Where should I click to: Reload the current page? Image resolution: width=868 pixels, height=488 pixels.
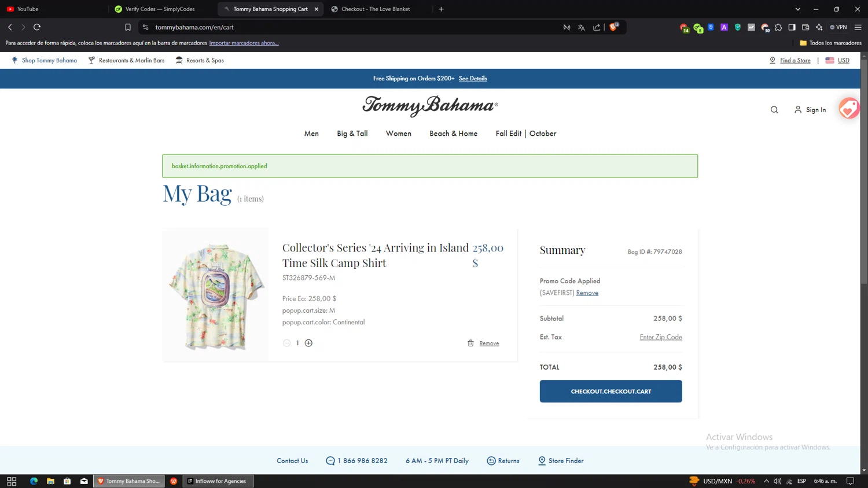[37, 27]
